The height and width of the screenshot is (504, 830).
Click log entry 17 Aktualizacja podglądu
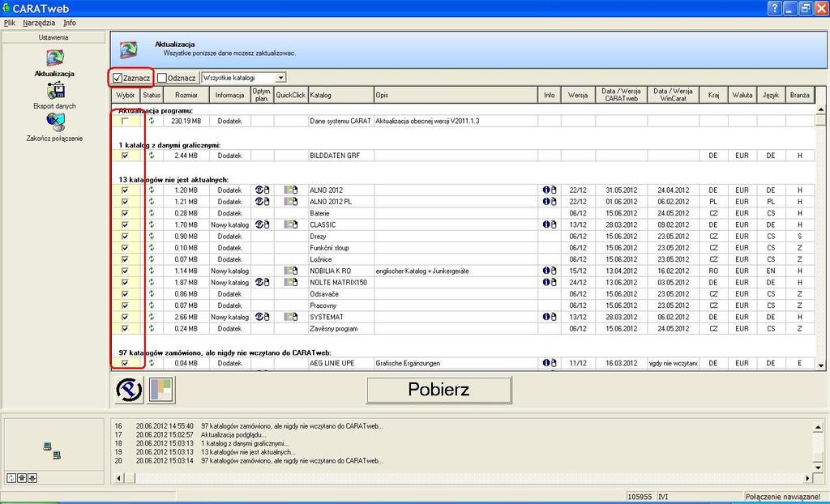click(233, 434)
